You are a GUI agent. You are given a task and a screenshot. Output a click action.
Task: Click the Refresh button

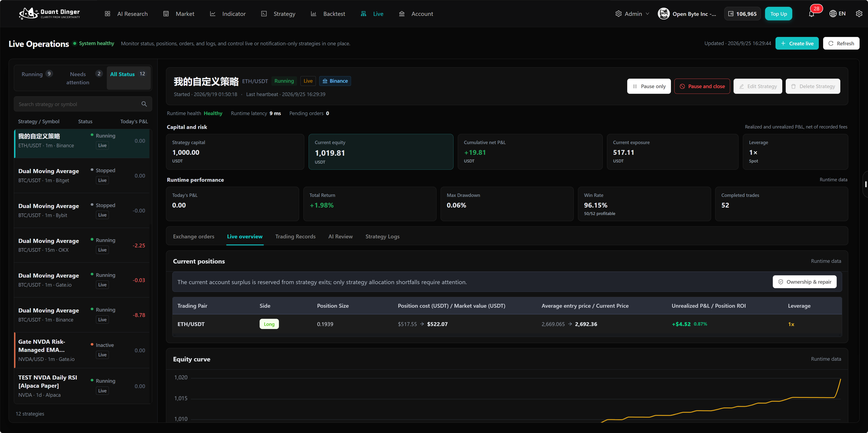point(841,44)
